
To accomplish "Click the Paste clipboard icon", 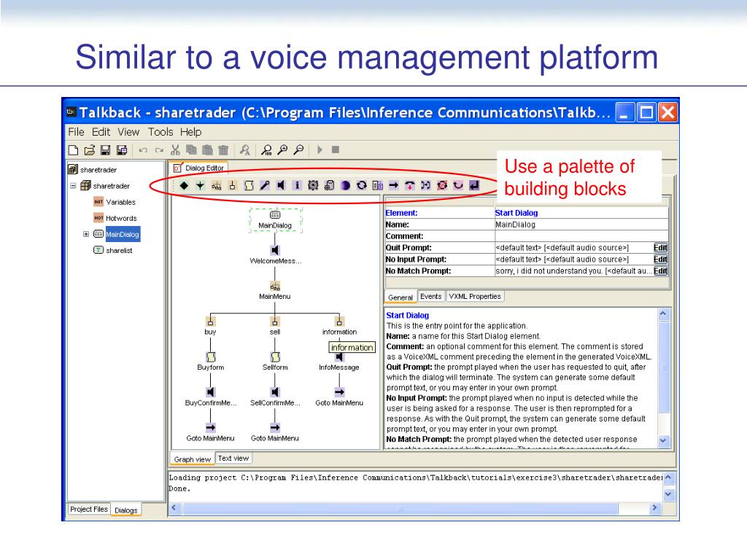I will tap(207, 150).
